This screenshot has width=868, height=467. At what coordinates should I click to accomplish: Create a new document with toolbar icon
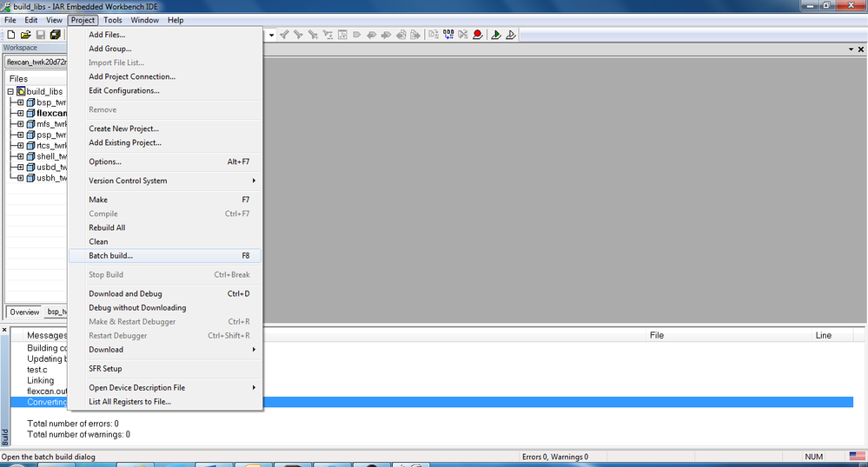pyautogui.click(x=10, y=35)
